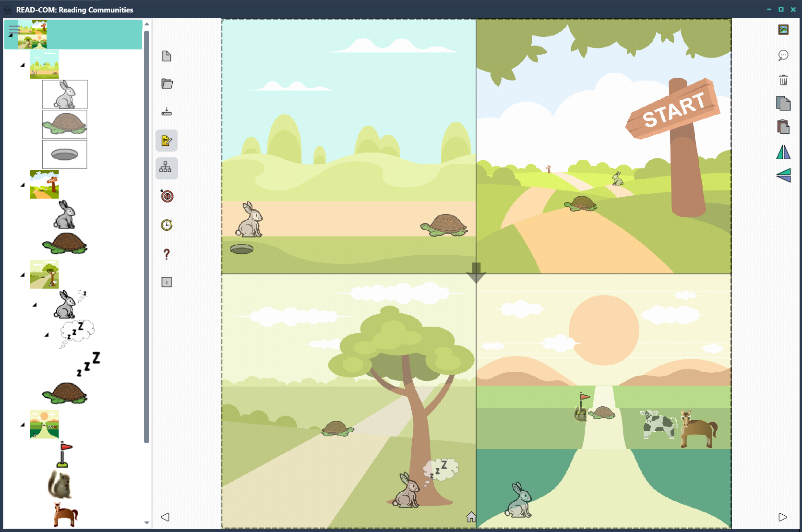
Task: Select the tree scene thumbnail in the outline
Action: tap(44, 274)
